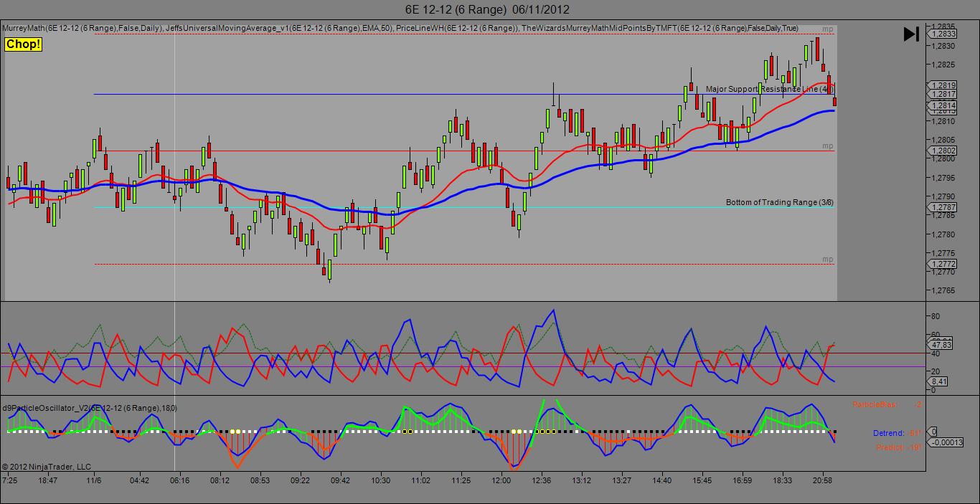Click the 11:25 time axis label
980x504 pixels.
[461, 480]
